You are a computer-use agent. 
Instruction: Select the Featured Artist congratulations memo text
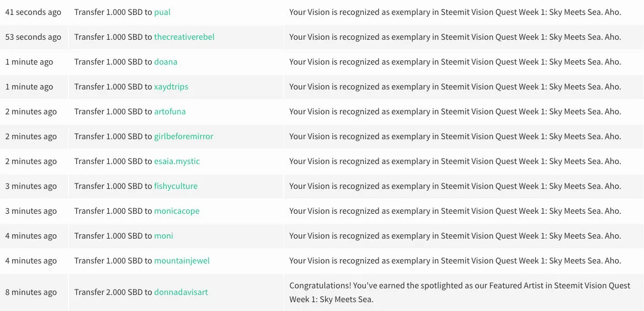point(460,292)
